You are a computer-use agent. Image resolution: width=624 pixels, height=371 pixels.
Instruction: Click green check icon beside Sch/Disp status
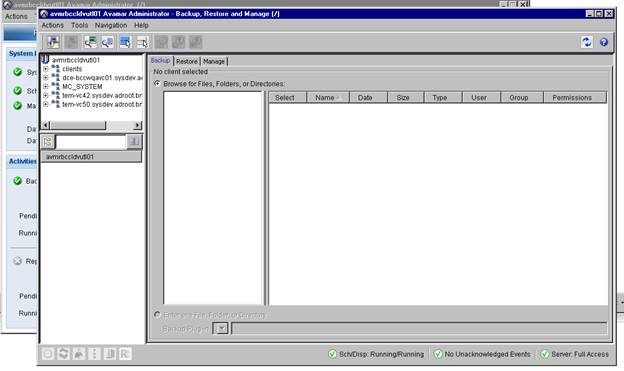(x=332, y=354)
